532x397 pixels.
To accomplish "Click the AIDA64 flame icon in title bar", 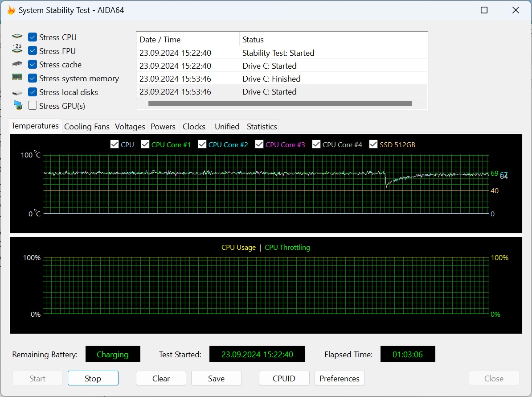I will tap(11, 10).
